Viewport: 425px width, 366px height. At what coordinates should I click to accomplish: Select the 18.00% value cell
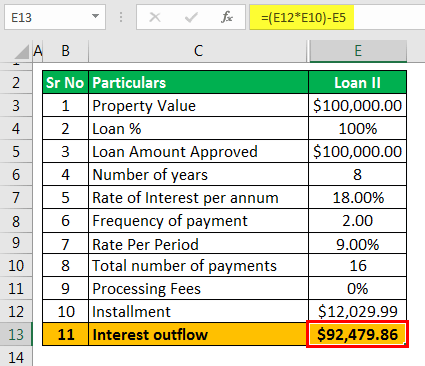click(357, 197)
